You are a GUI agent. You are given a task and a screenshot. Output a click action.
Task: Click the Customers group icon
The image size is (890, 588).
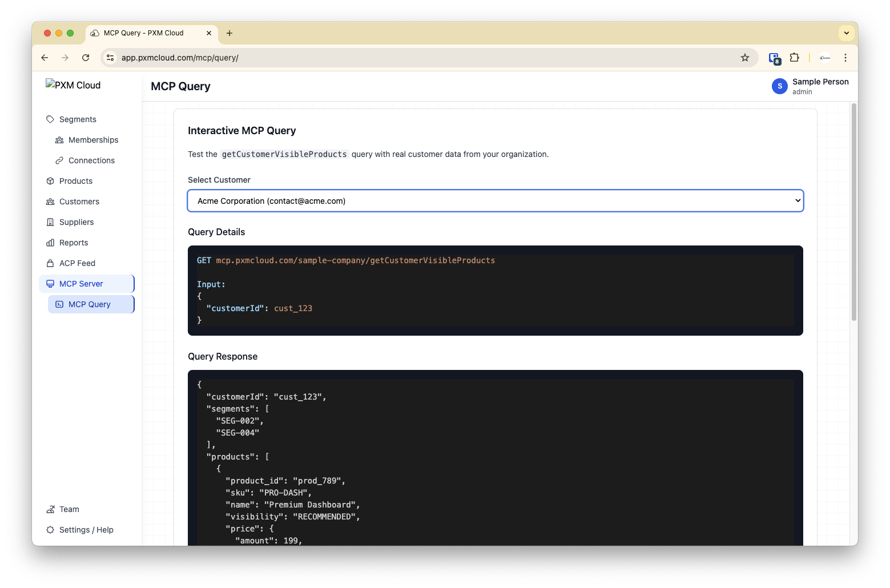[50, 202]
